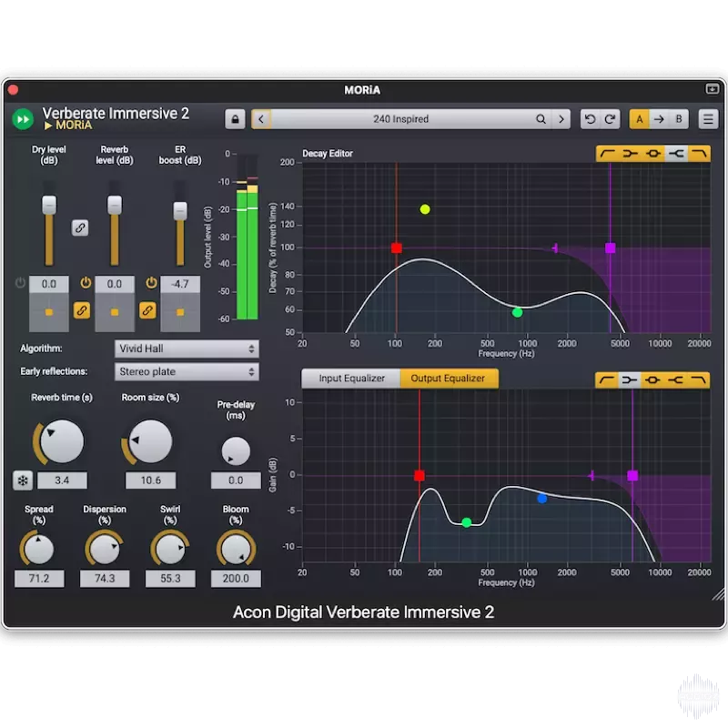728x728 pixels.
Task: Toggle the Reverb level power button
Action: pos(86,283)
